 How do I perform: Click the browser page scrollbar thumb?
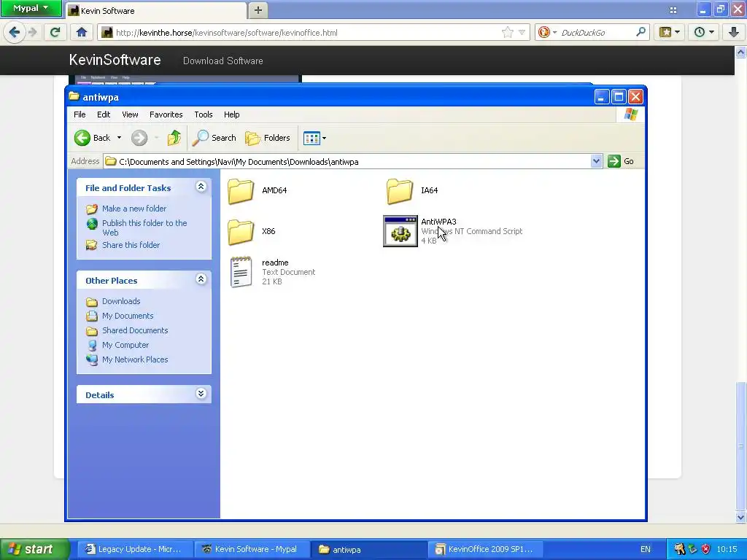click(x=741, y=446)
